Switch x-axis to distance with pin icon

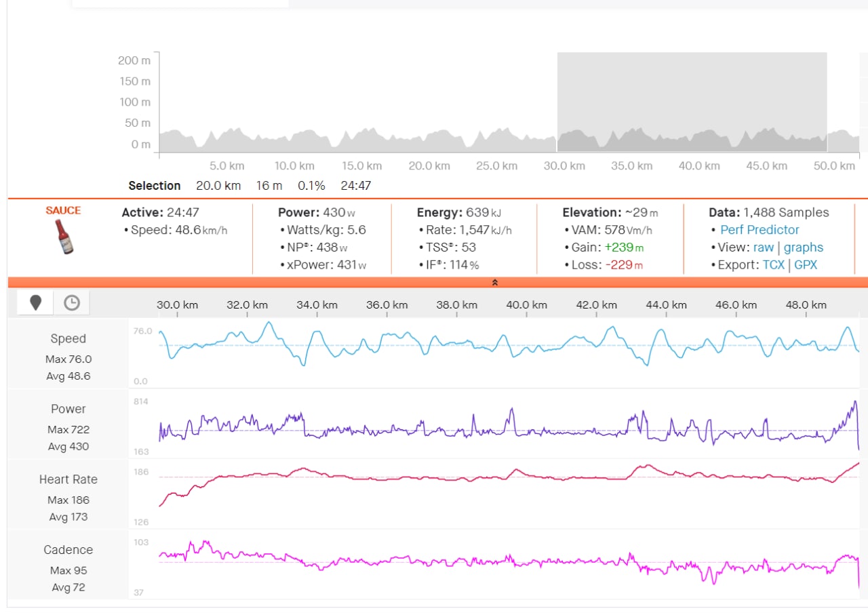(36, 303)
